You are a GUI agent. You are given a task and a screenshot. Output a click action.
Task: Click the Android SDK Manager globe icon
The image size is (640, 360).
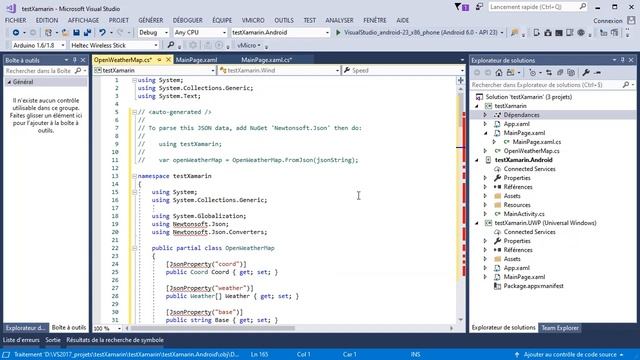point(581,33)
